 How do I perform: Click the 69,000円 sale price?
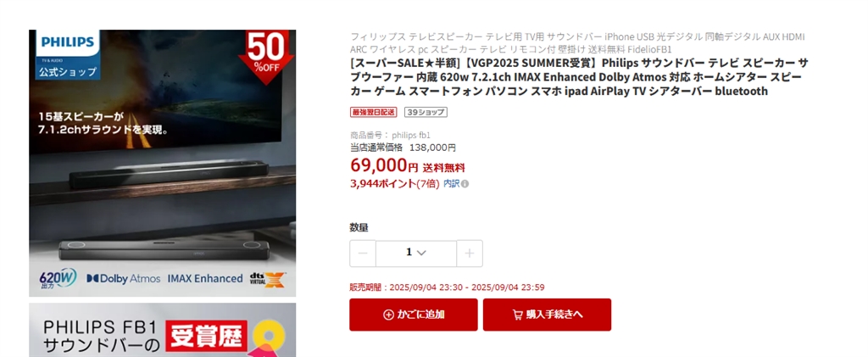point(384,165)
